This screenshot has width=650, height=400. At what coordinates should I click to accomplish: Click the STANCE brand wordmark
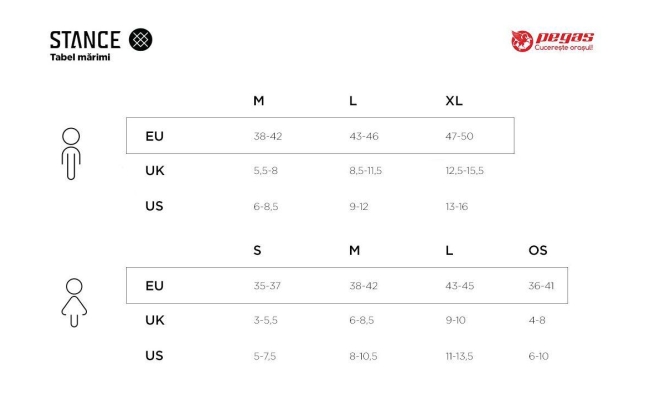85,40
